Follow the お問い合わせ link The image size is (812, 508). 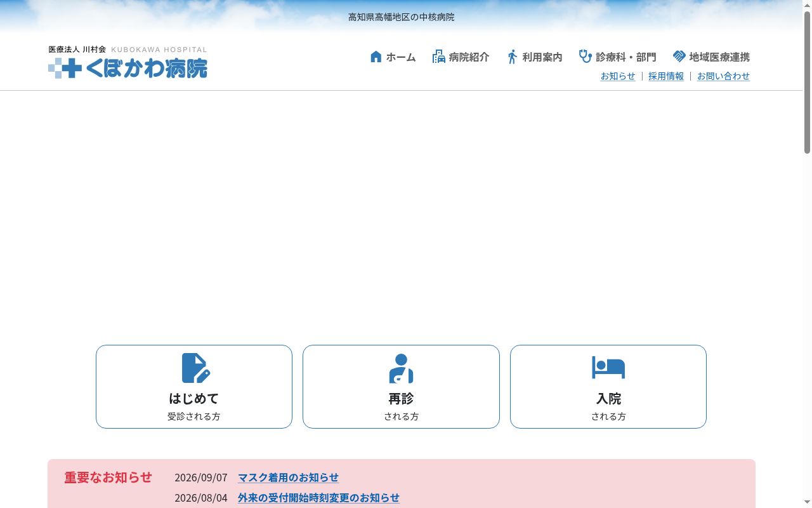pos(723,76)
